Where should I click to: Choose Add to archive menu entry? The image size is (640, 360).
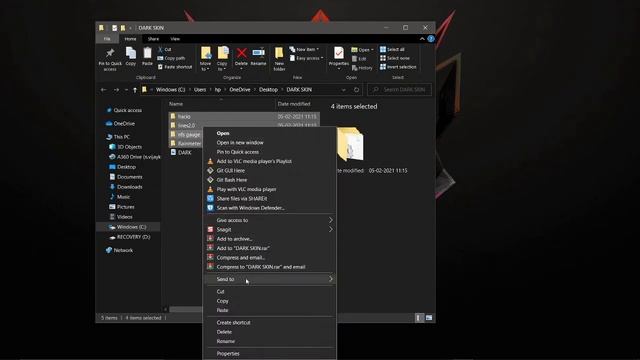[x=234, y=239]
